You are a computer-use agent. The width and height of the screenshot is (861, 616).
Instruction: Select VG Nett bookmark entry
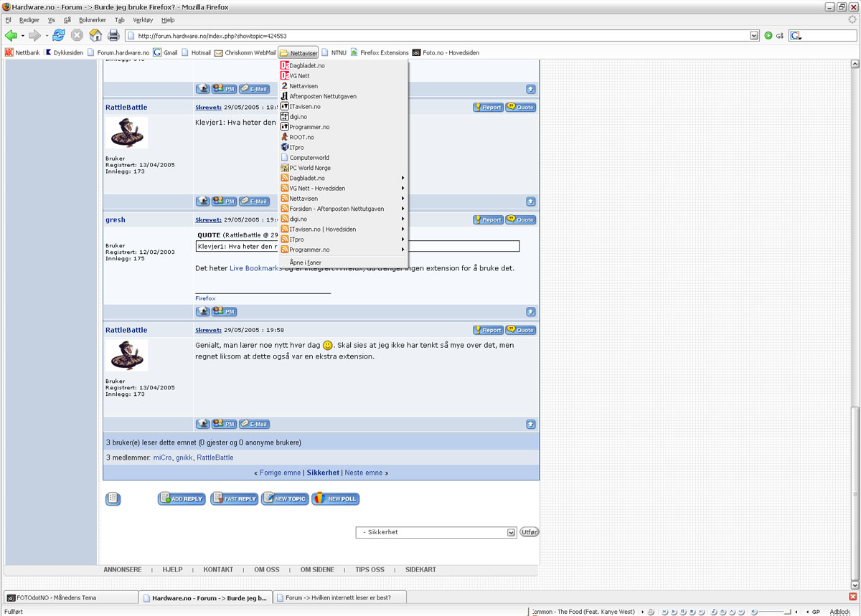[343, 75]
